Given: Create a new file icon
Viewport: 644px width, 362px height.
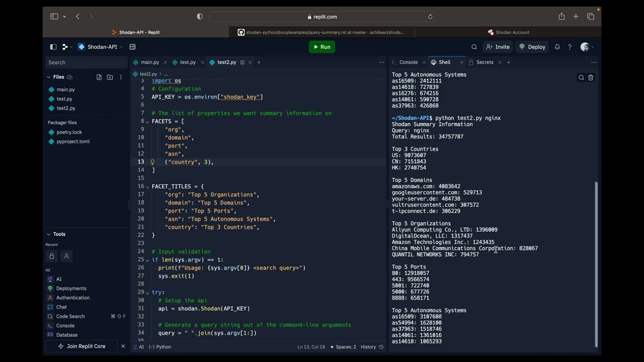Looking at the screenshot, I should [x=99, y=77].
